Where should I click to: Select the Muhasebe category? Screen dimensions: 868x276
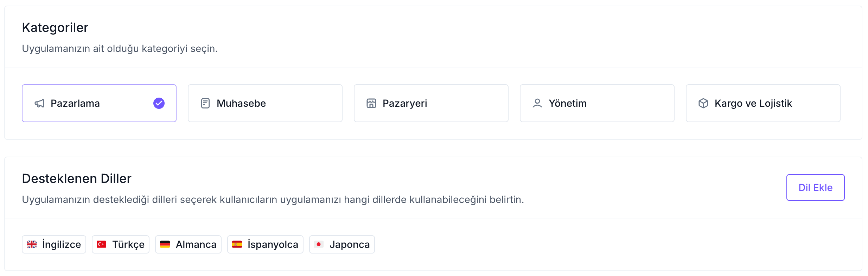click(x=265, y=103)
